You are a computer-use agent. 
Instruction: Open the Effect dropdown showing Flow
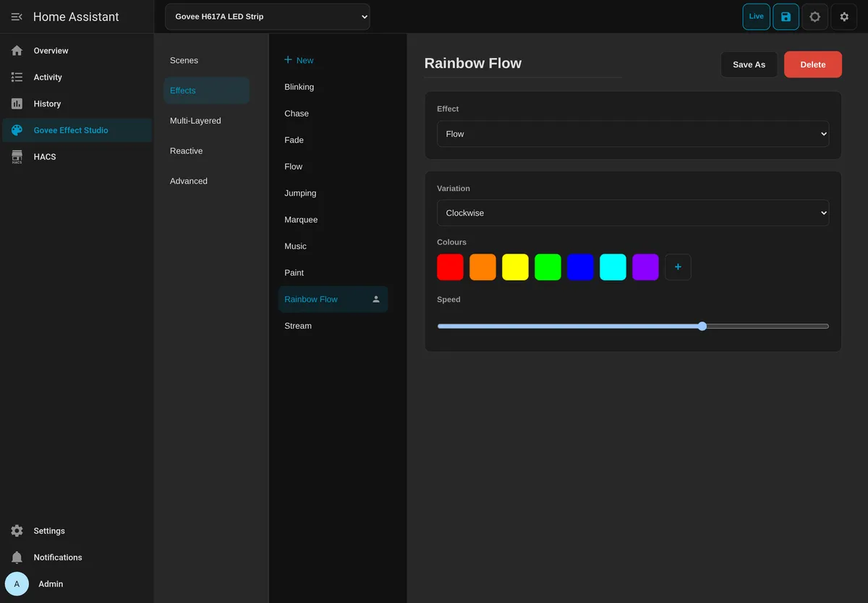pos(633,134)
